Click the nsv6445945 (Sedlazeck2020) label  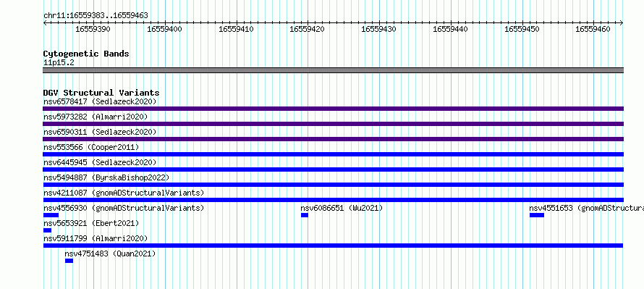tap(100, 162)
